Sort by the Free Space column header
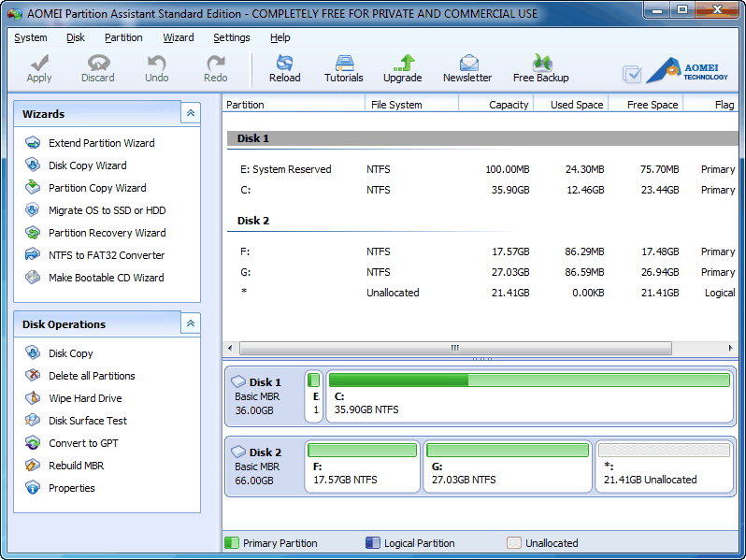 [646, 104]
